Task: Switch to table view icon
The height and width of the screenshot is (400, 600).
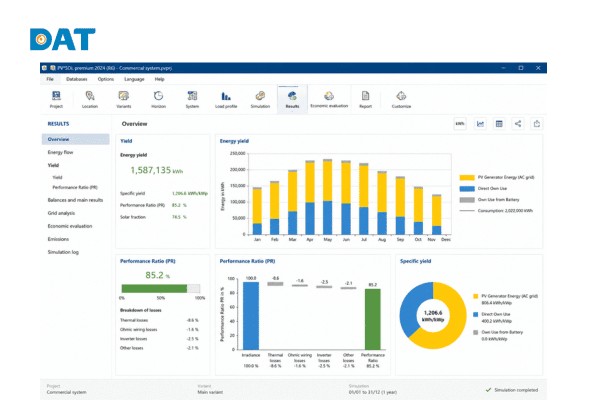Action: pos(499,124)
